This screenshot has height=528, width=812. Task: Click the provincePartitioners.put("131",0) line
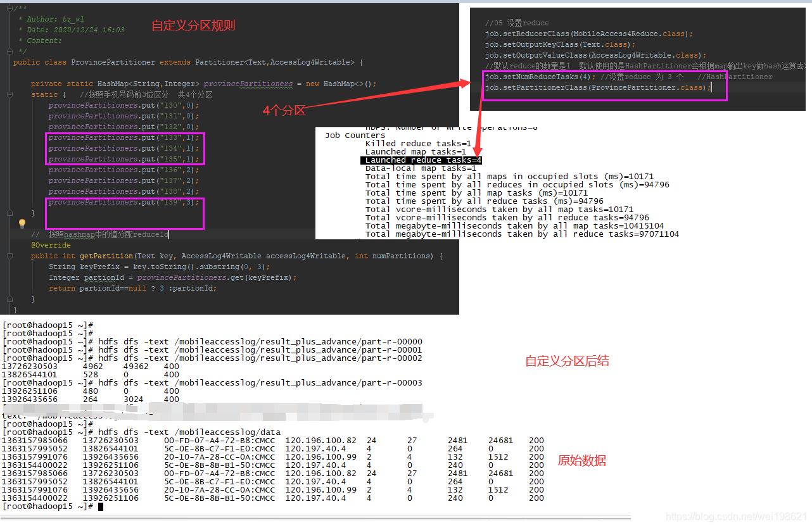pyautogui.click(x=124, y=116)
